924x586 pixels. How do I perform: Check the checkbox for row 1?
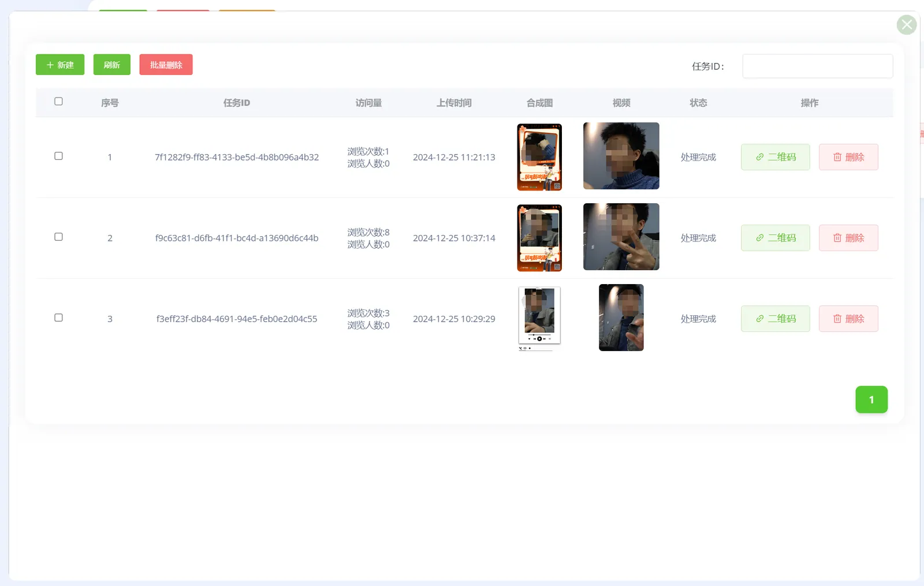point(58,156)
